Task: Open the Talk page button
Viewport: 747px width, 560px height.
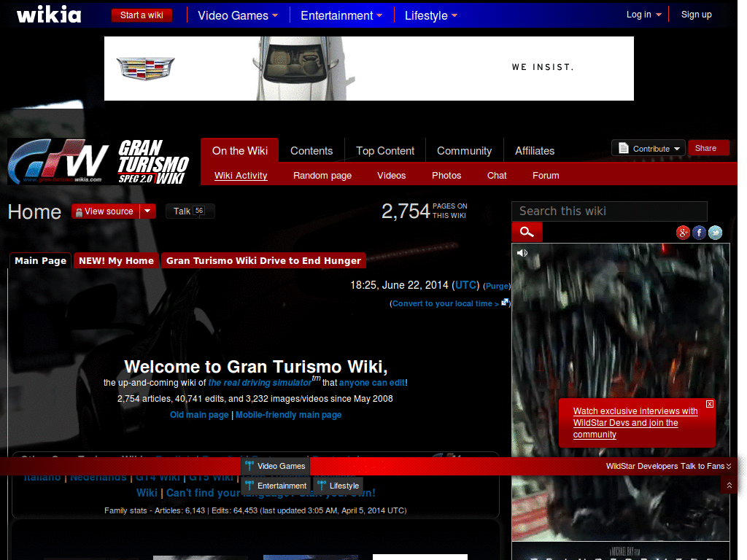Action: pyautogui.click(x=190, y=211)
